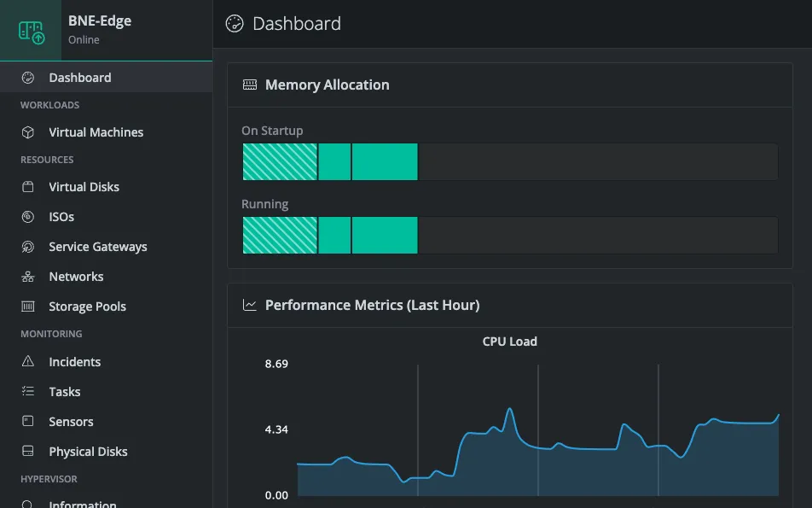Click the Incidents warning triangle icon
Image resolution: width=812 pixels, height=508 pixels.
click(28, 361)
